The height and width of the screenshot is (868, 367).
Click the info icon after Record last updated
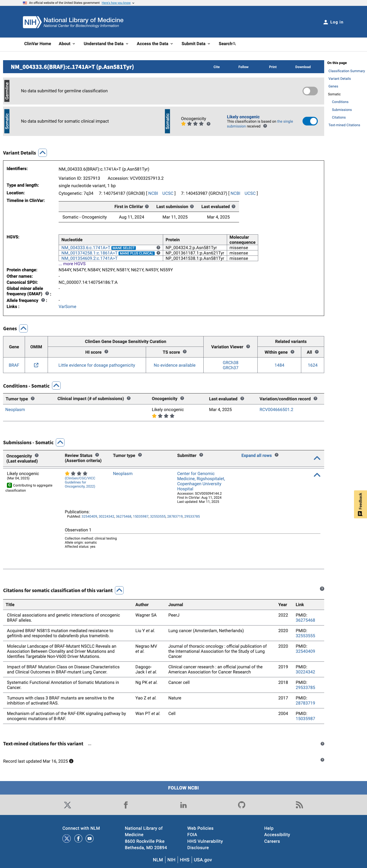point(71,761)
